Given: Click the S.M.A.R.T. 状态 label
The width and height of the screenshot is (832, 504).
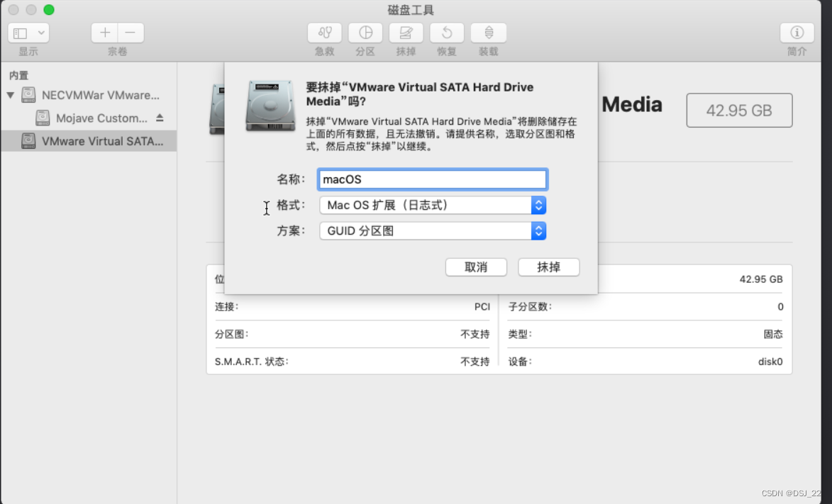Looking at the screenshot, I should [252, 362].
